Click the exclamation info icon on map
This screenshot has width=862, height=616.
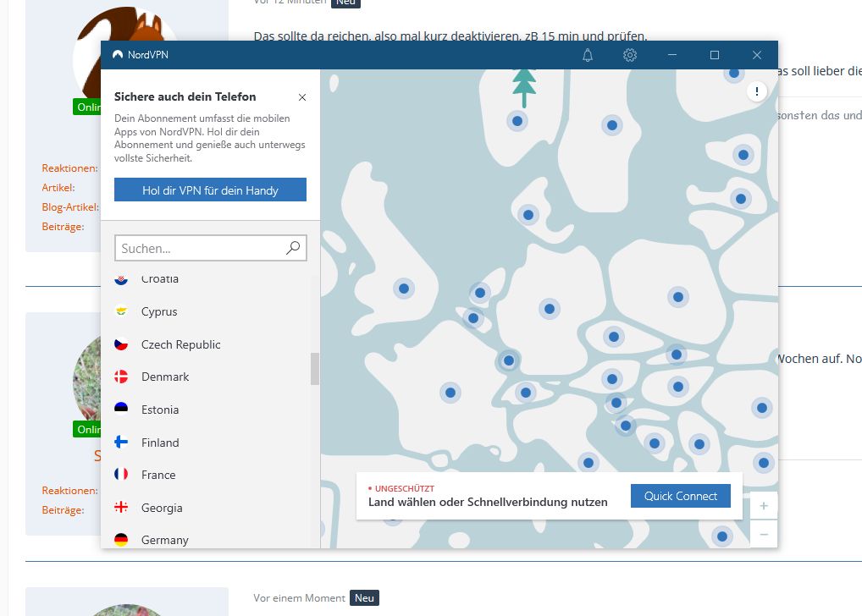pos(756,91)
